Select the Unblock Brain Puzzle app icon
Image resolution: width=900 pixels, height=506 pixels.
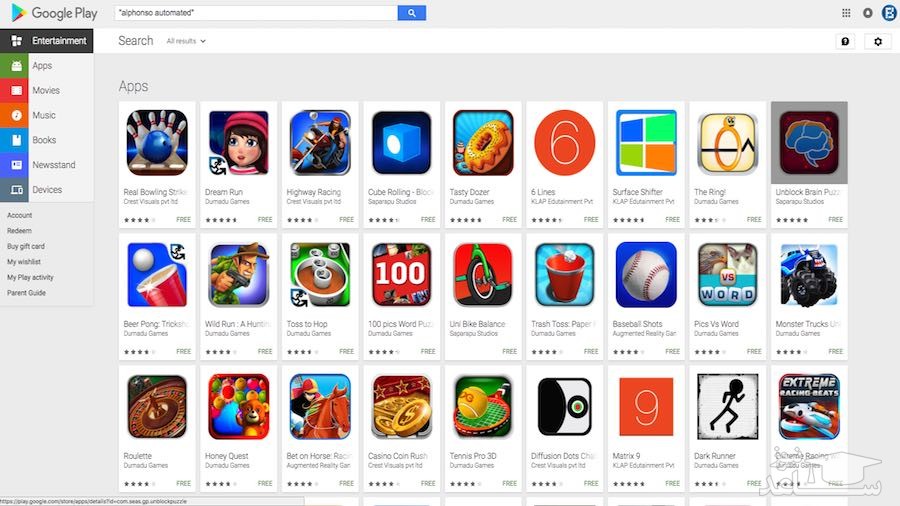tap(809, 143)
